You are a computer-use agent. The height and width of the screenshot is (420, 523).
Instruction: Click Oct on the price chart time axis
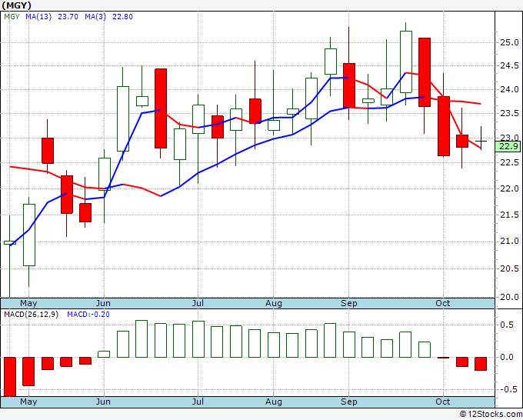(442, 303)
